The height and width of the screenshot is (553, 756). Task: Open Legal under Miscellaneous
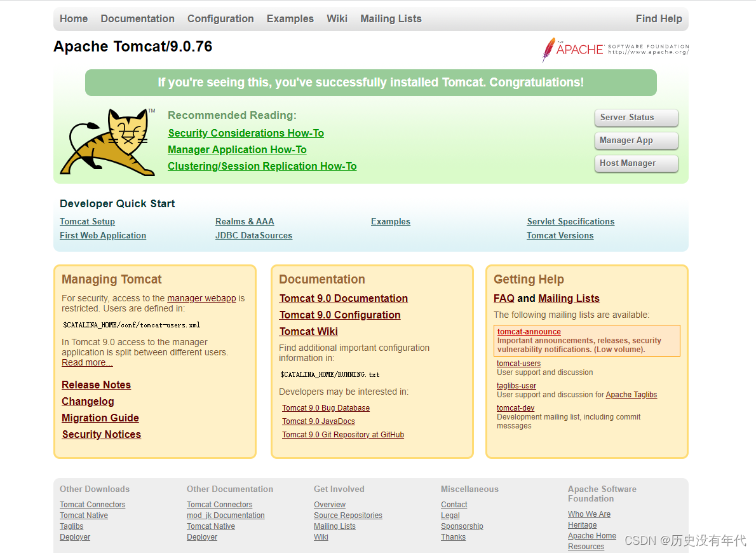tap(450, 516)
